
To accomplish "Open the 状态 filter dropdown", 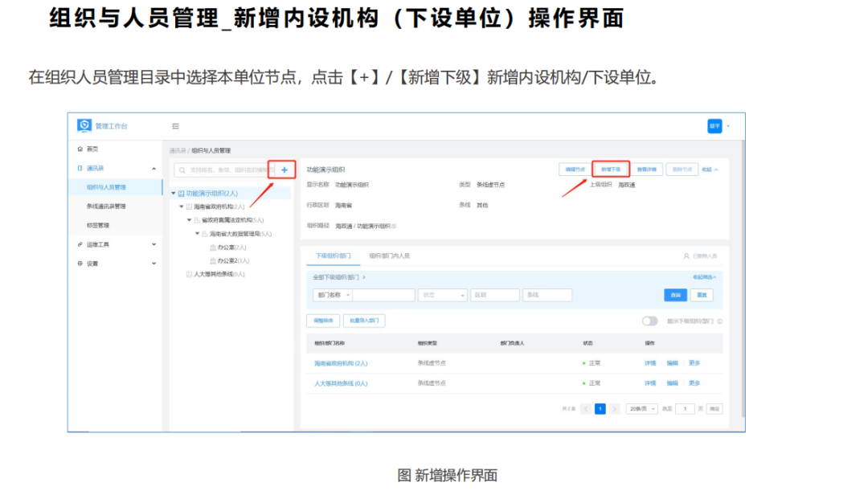I will [x=443, y=295].
